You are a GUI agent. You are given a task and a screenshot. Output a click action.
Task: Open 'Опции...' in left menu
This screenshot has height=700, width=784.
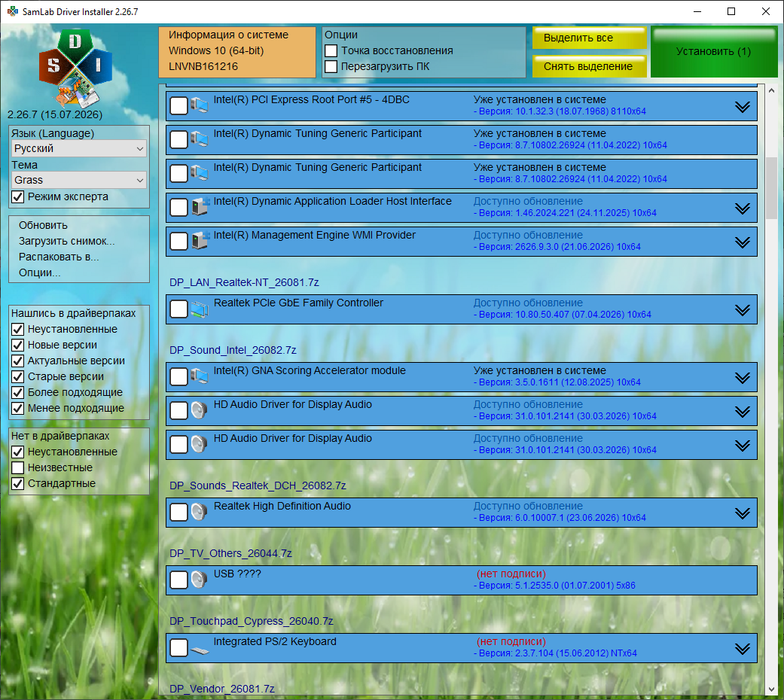(39, 272)
